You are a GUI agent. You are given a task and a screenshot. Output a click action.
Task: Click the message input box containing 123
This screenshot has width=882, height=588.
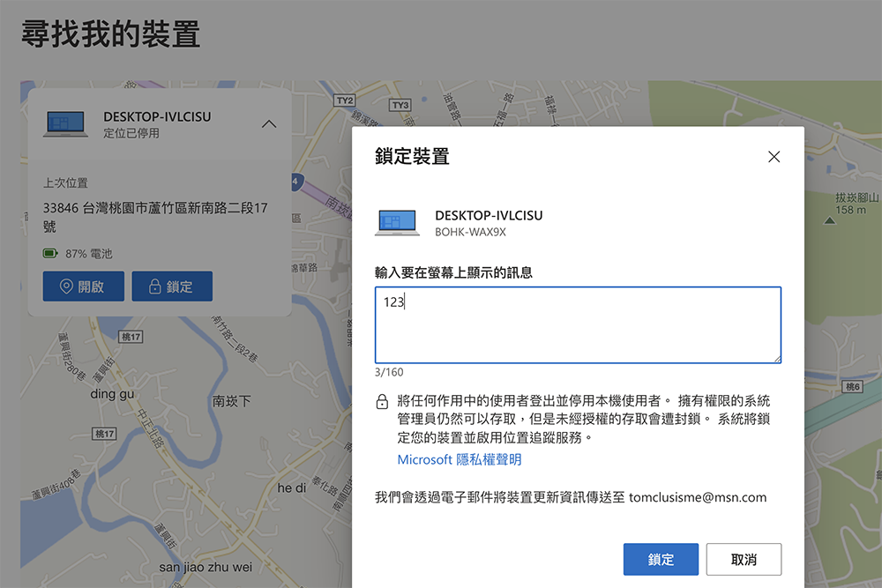(x=578, y=324)
